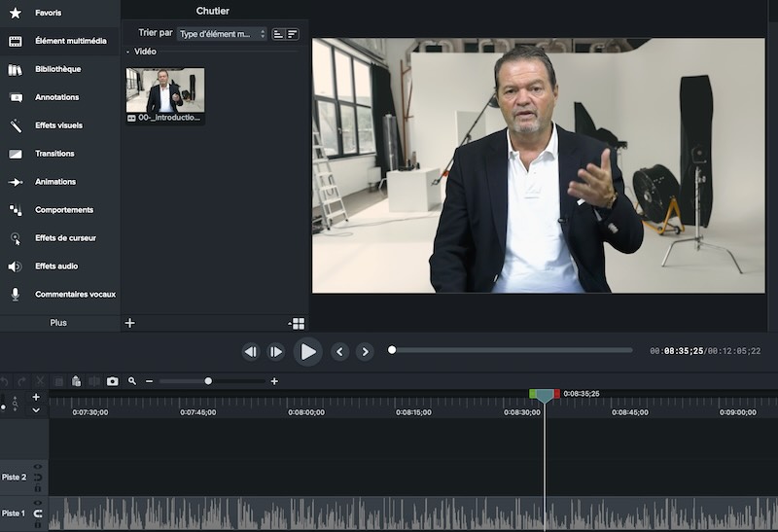This screenshot has height=532, width=778.
Task: Toggle ascending sort order in the bin
Action: (x=278, y=34)
